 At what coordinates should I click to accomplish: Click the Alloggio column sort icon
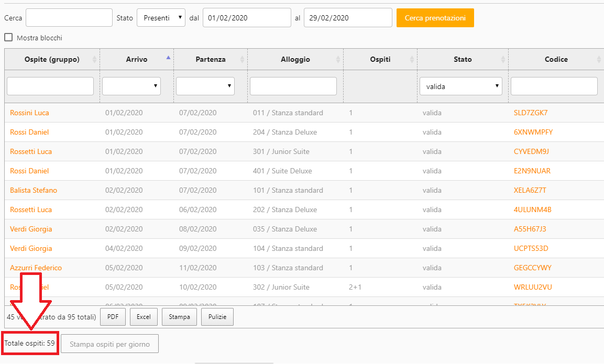click(x=338, y=60)
